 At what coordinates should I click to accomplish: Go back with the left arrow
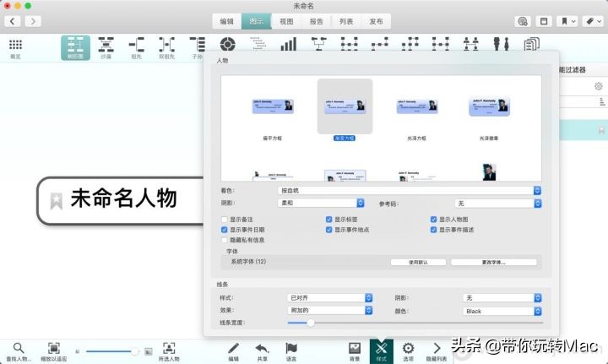[13, 21]
